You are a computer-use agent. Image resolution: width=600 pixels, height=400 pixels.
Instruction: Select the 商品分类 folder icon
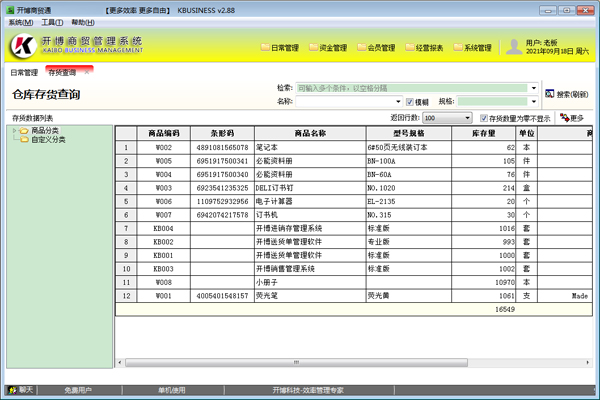(x=24, y=131)
